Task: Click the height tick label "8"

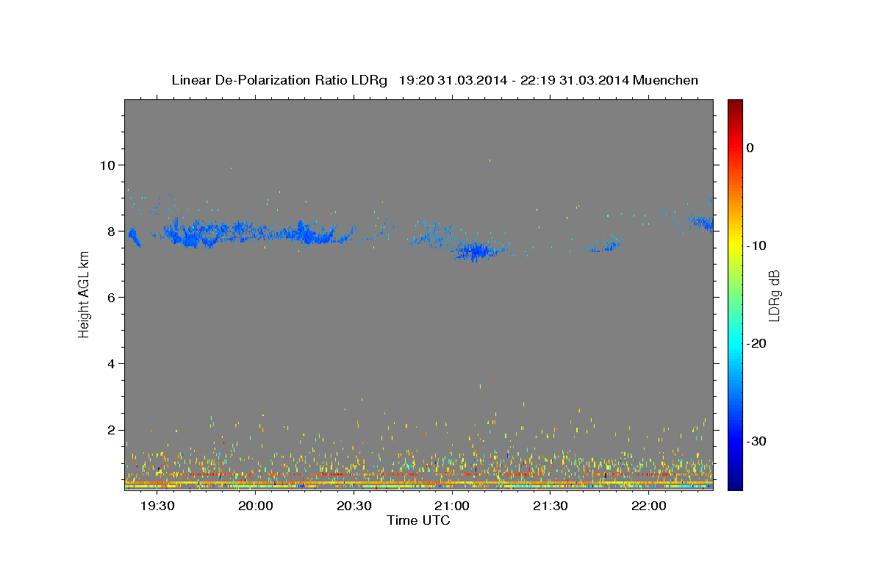Action: (x=111, y=231)
